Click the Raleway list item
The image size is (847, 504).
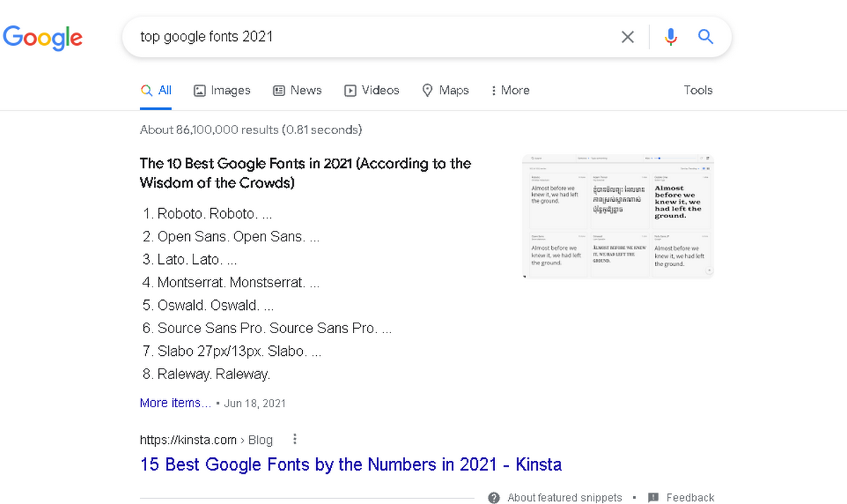(207, 375)
